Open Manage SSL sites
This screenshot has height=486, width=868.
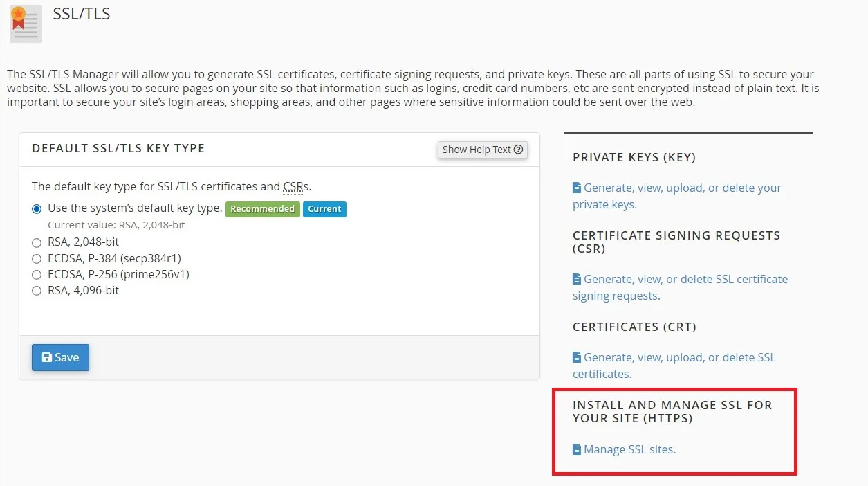(x=629, y=449)
